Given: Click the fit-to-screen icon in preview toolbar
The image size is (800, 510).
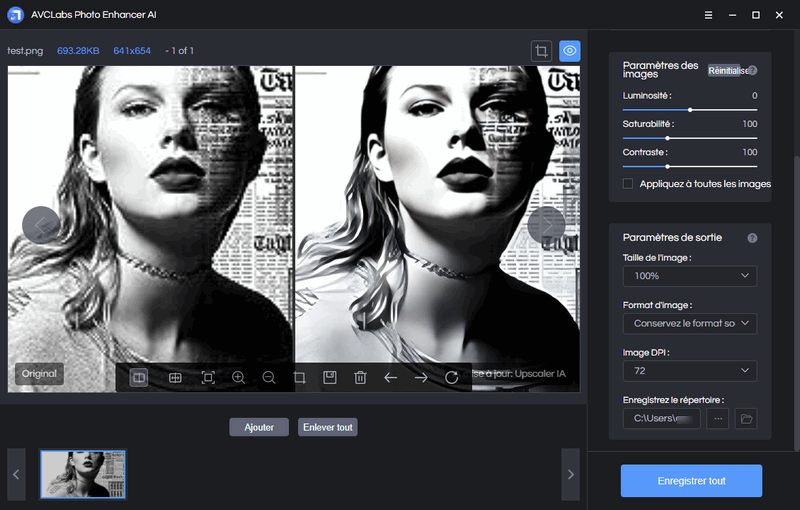Looking at the screenshot, I should click(208, 378).
